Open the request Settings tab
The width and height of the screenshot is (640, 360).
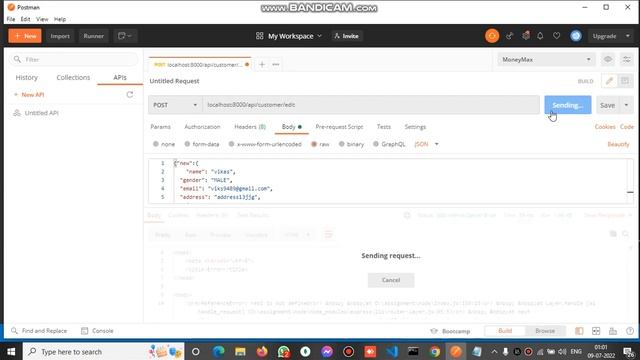415,127
